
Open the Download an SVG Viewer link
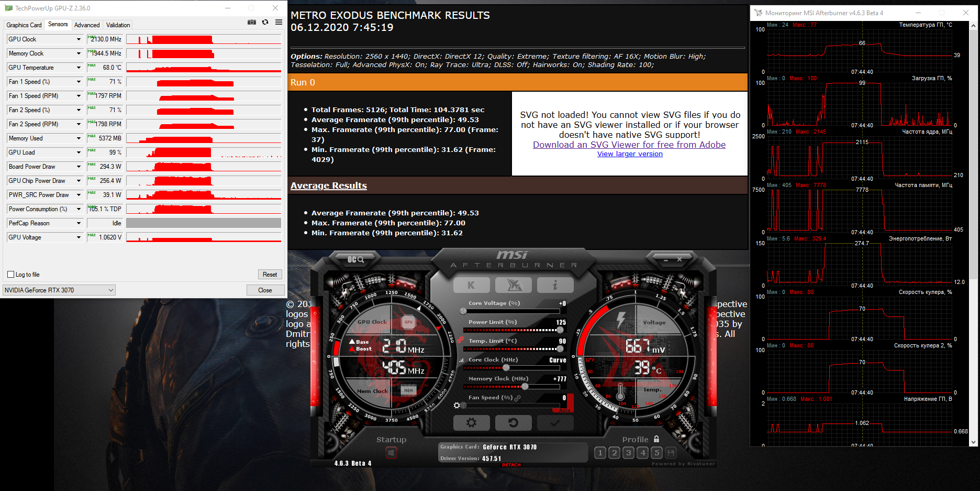[x=629, y=145]
